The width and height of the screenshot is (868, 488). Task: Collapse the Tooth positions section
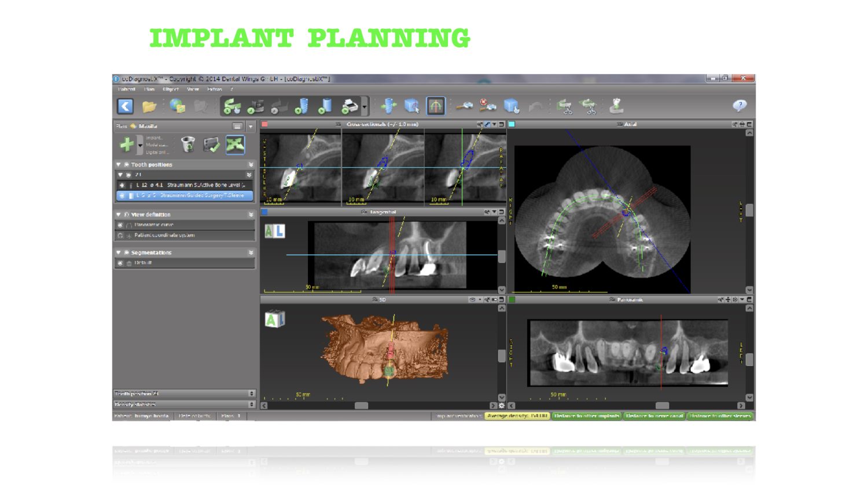[119, 165]
